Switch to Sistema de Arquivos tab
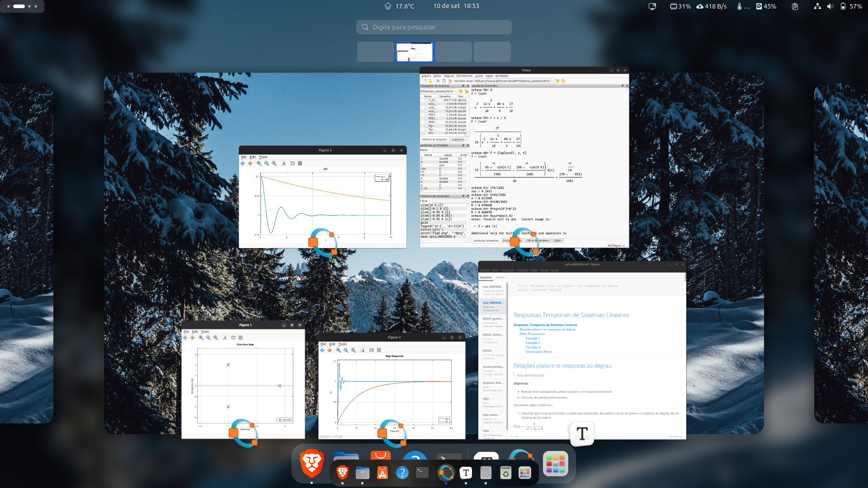868x488 pixels. 434,140
